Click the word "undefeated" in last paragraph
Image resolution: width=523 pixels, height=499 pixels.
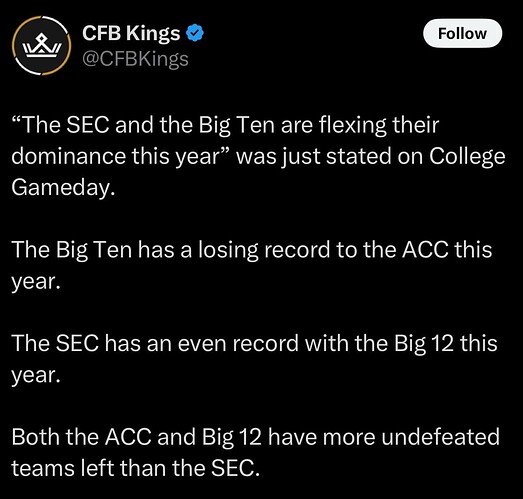(440, 437)
